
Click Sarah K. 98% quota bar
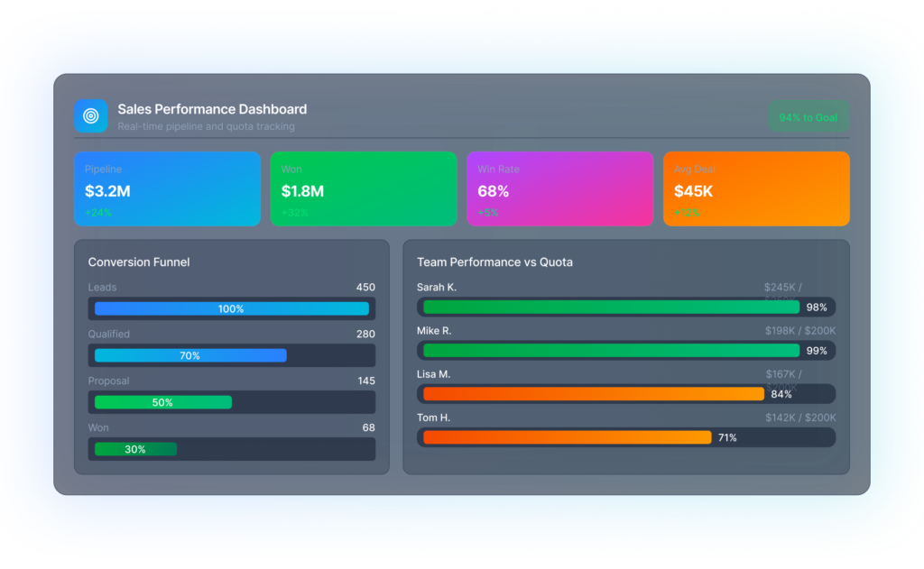[x=611, y=307]
